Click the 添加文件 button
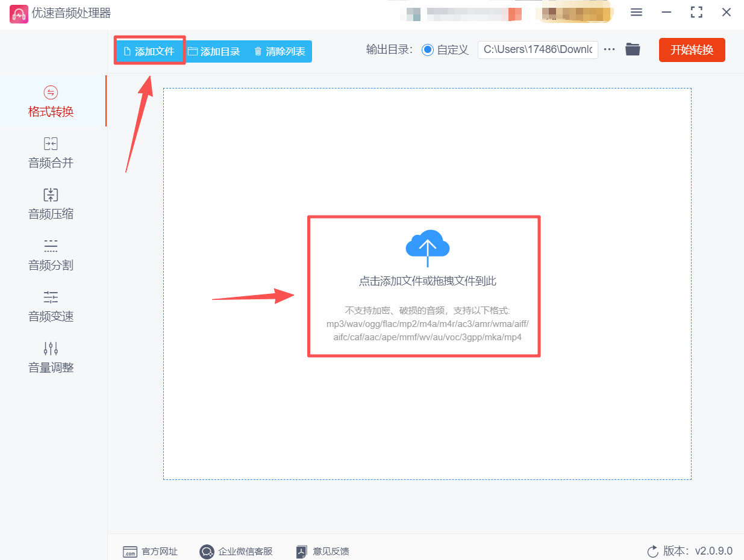This screenshot has width=744, height=560. pos(149,51)
